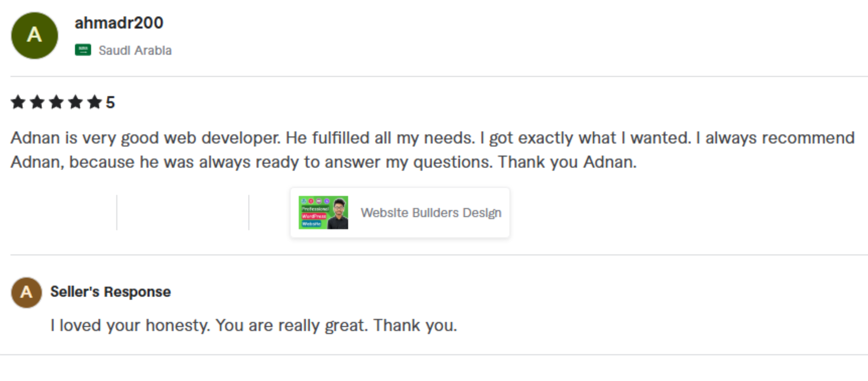Select the Saudi Arabia country label
868x381 pixels.
click(x=135, y=50)
